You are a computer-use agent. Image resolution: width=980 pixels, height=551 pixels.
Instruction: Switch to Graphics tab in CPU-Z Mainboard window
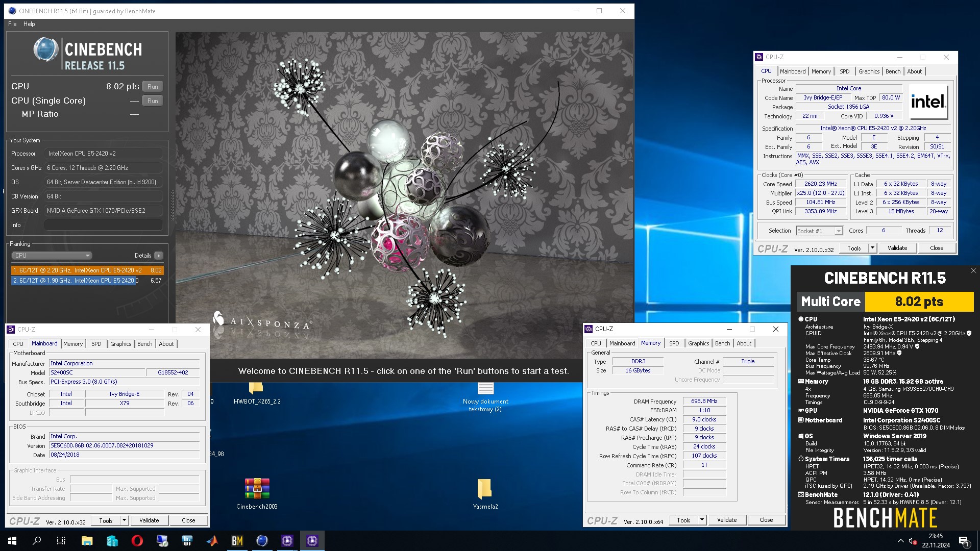click(x=120, y=344)
